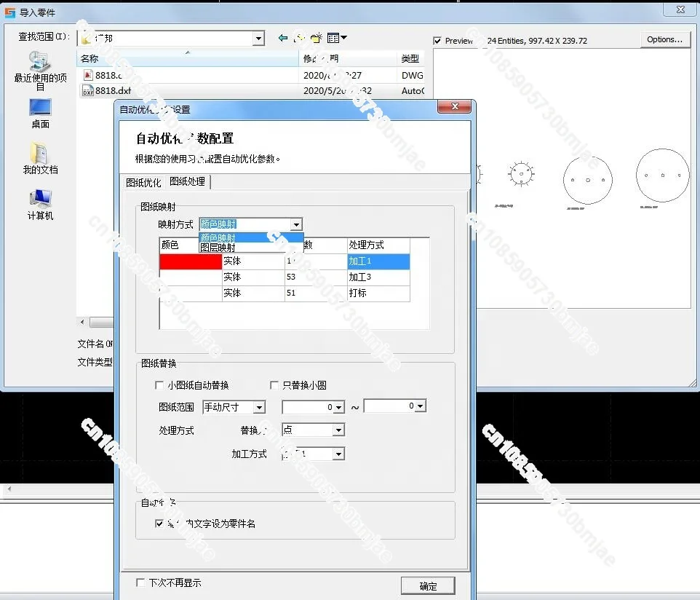Switch to the 图纸优化 tab
Viewport: 700px width, 600px height.
pos(143,182)
